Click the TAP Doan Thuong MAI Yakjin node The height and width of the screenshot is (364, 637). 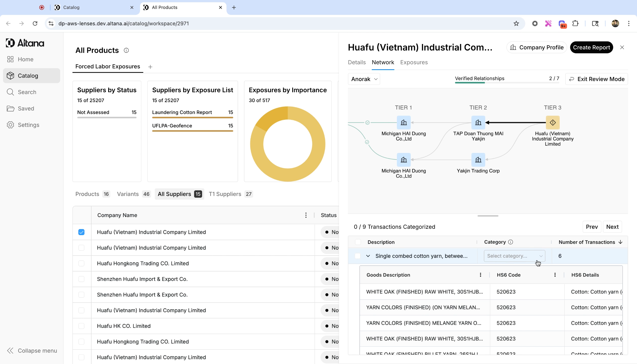click(x=478, y=123)
